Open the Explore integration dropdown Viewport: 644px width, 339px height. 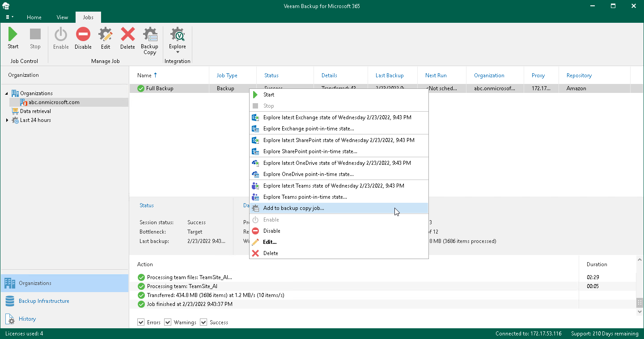point(178,41)
